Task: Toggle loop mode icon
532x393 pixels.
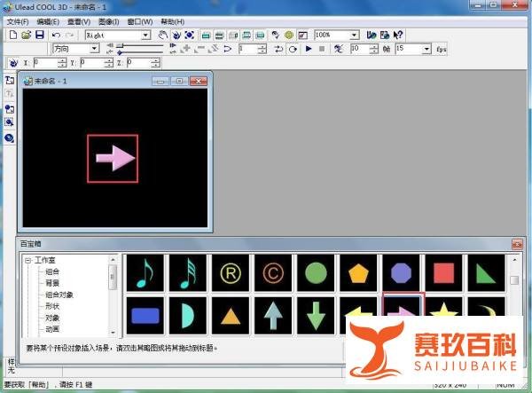Action: click(x=293, y=49)
